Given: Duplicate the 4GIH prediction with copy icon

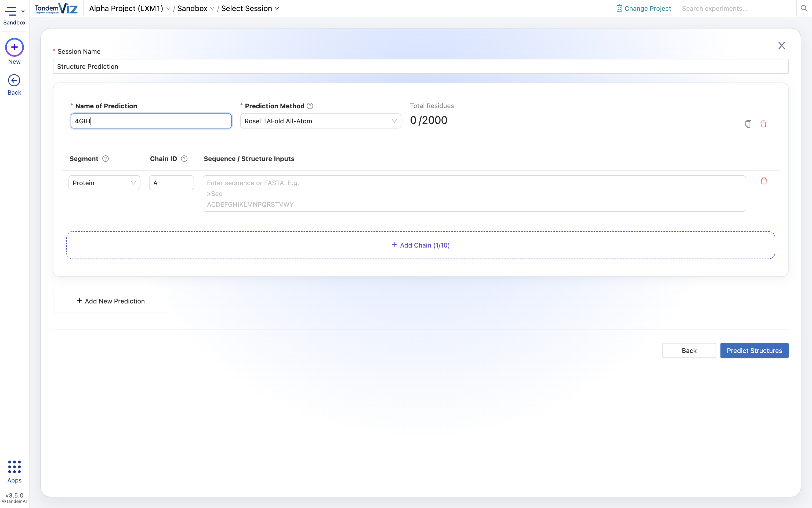Looking at the screenshot, I should coord(748,124).
